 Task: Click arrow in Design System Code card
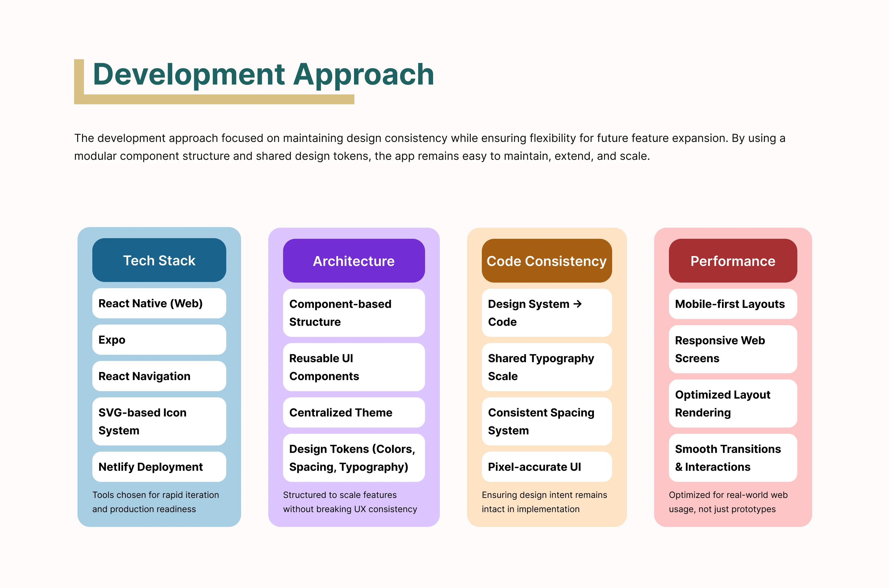pyautogui.click(x=578, y=304)
